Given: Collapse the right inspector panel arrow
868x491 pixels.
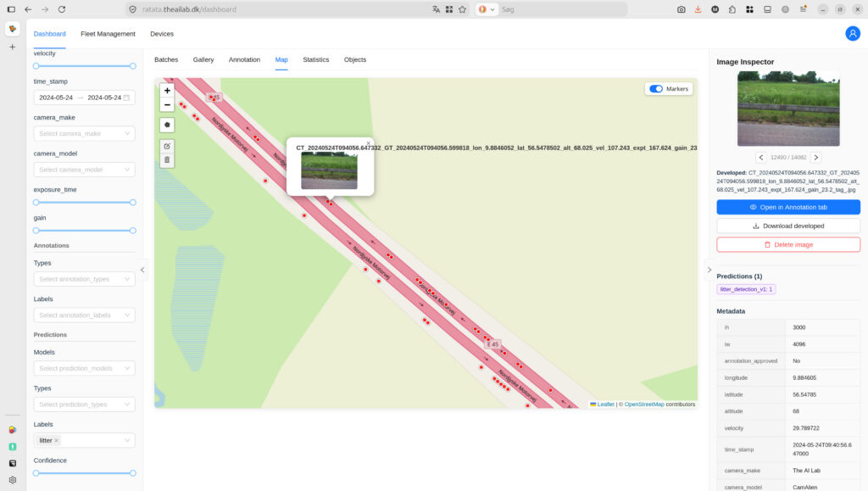Looking at the screenshot, I should [x=709, y=270].
